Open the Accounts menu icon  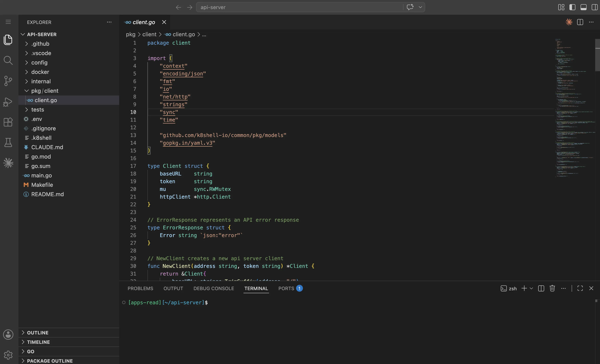point(8,335)
